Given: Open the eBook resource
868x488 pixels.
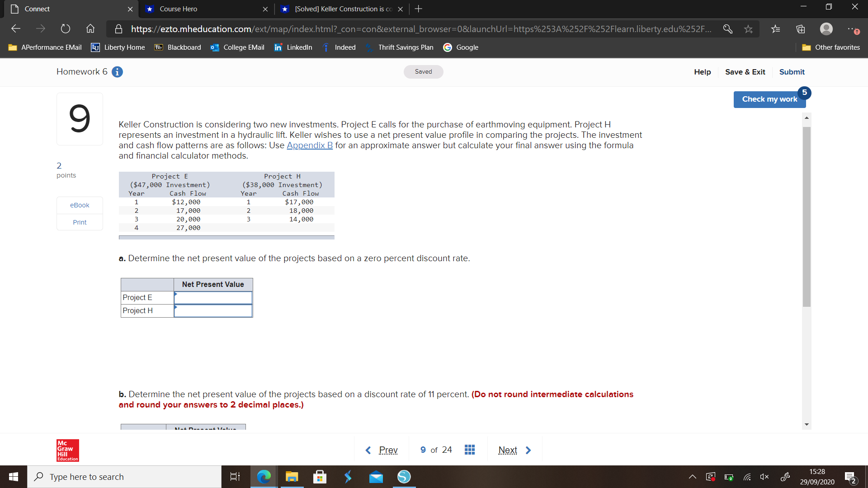Looking at the screenshot, I should click(80, 205).
